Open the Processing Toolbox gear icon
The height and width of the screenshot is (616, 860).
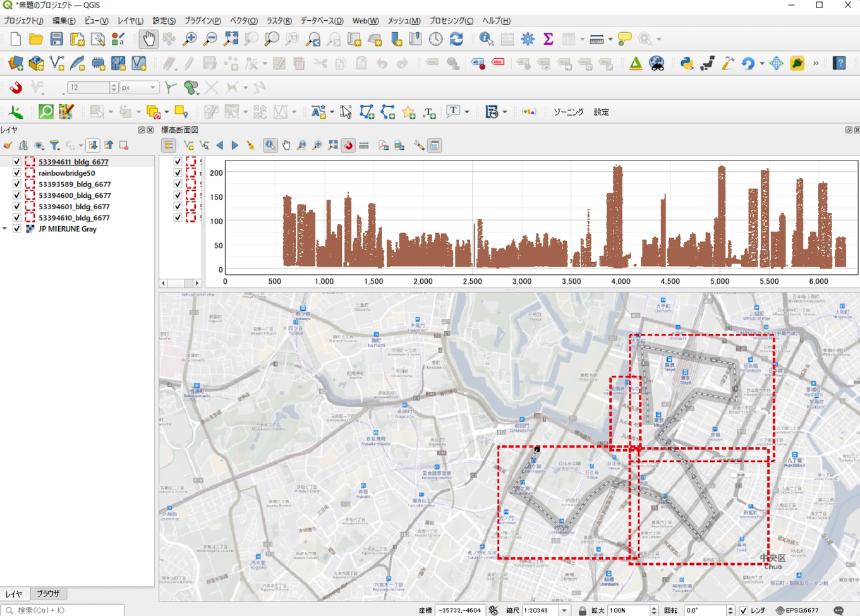click(528, 39)
